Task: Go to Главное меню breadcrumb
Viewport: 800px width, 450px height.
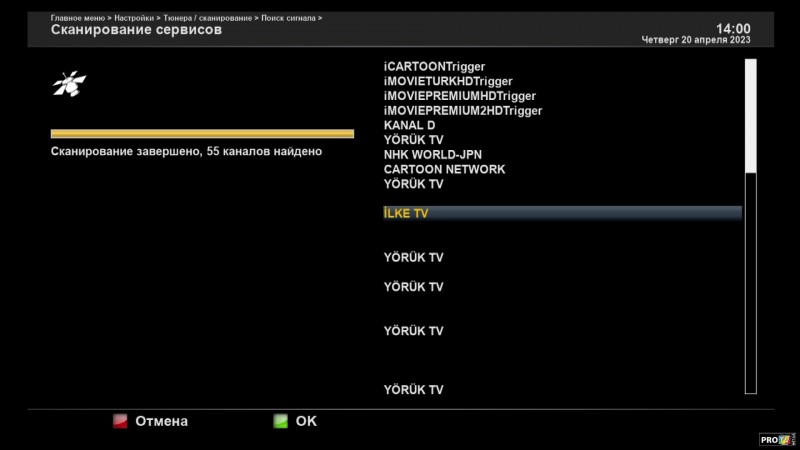Action: point(78,18)
